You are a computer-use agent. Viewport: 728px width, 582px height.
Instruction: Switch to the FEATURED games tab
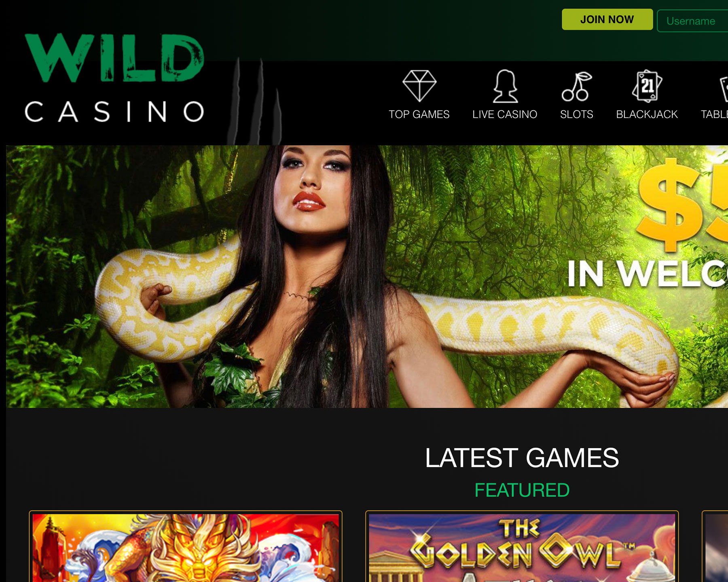(522, 490)
